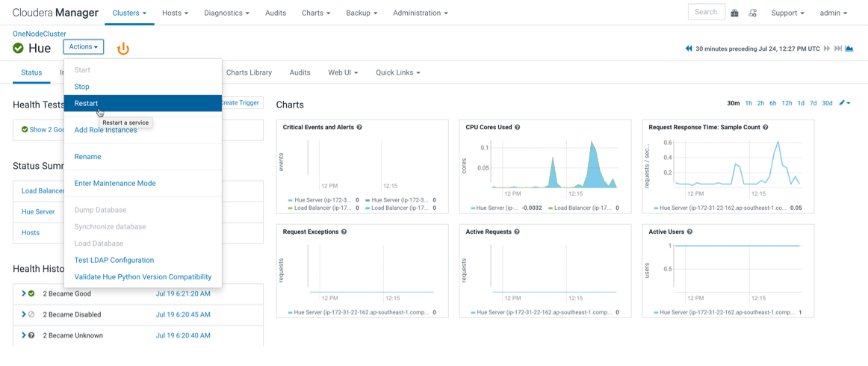Screen dimensions: 868x366
Task: Set chart time range to 1h
Action: pyautogui.click(x=748, y=103)
